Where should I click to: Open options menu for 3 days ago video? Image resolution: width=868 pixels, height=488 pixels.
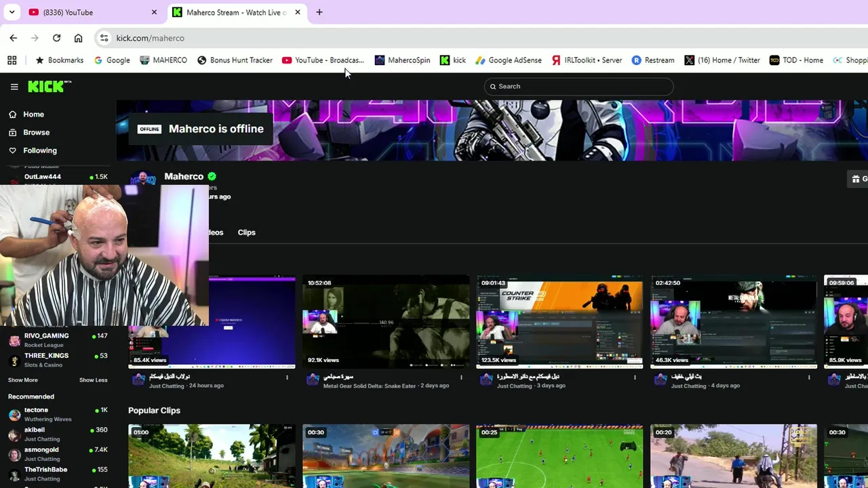click(635, 378)
